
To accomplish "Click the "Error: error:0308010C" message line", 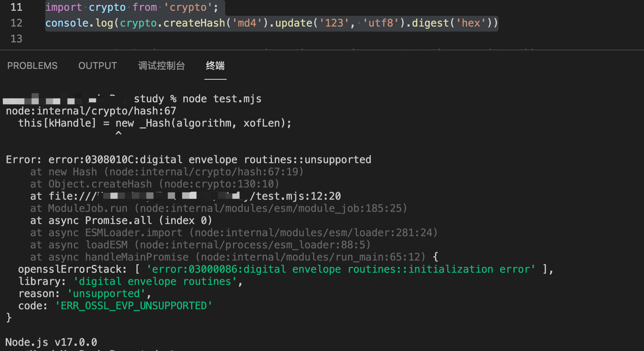I will pyautogui.click(x=189, y=160).
